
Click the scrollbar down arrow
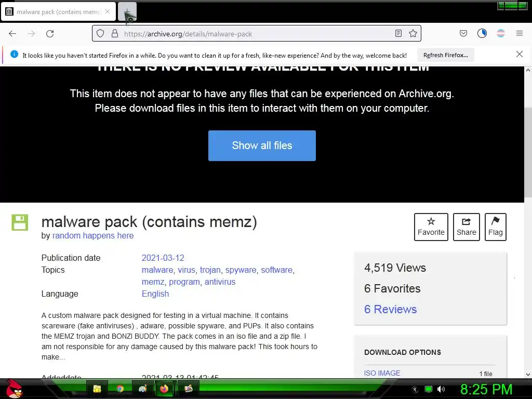tap(528, 375)
